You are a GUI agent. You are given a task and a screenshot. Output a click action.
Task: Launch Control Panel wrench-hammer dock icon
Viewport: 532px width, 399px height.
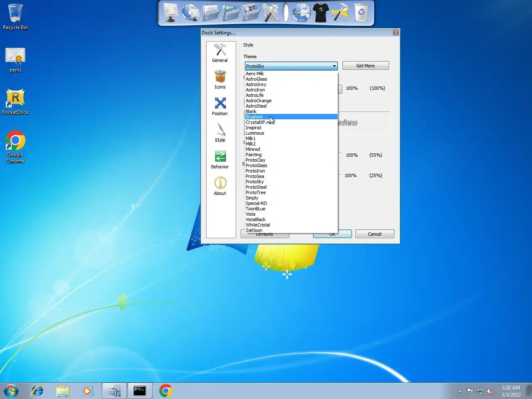pos(271,12)
